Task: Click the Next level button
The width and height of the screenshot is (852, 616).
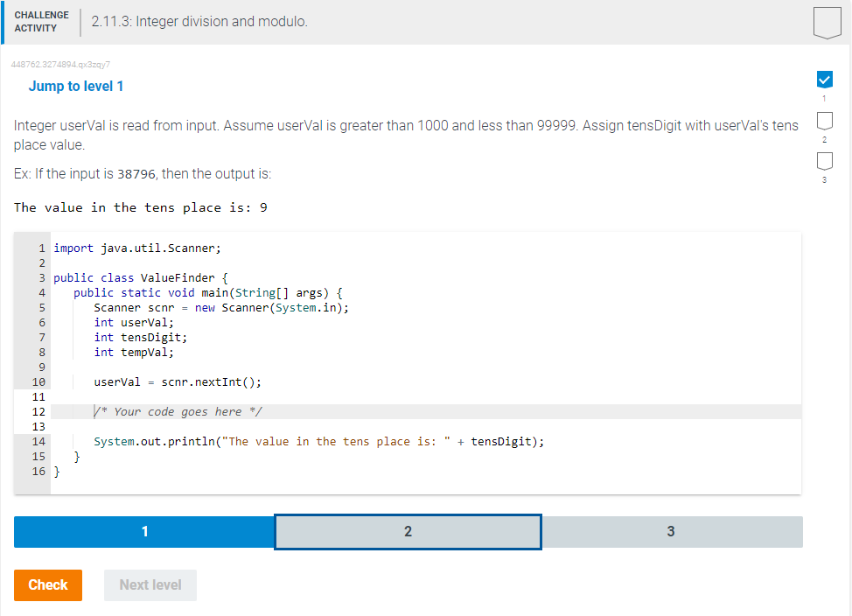Action: pos(150,584)
